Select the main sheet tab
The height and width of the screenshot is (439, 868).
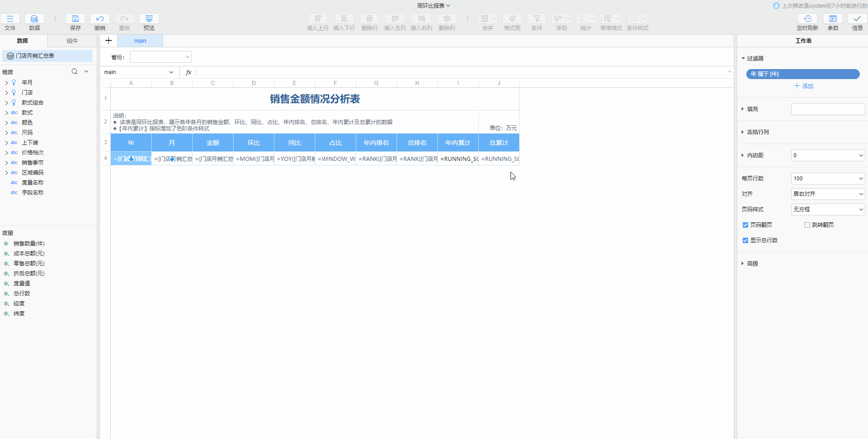click(x=140, y=41)
